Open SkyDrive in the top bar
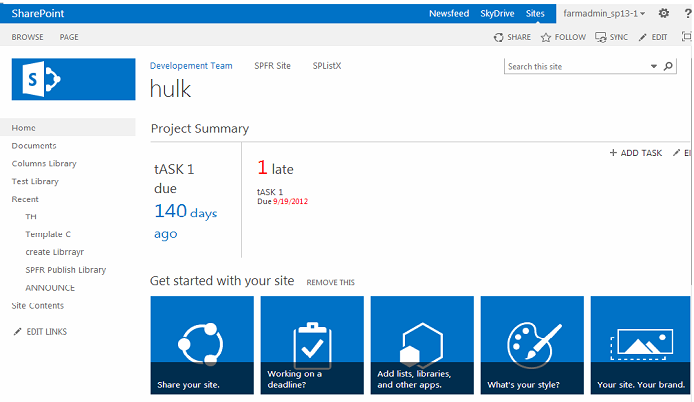This screenshot has width=694, height=402. tap(497, 14)
